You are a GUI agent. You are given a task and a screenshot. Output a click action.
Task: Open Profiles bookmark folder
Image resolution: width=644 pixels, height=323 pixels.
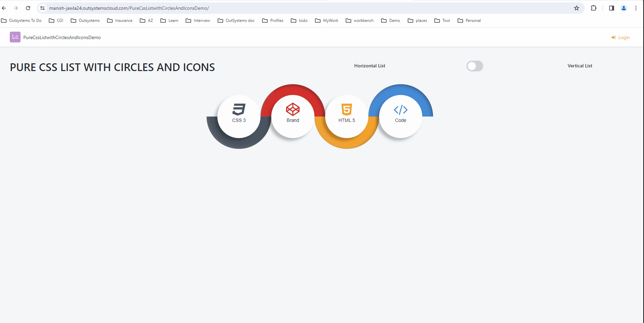click(273, 21)
